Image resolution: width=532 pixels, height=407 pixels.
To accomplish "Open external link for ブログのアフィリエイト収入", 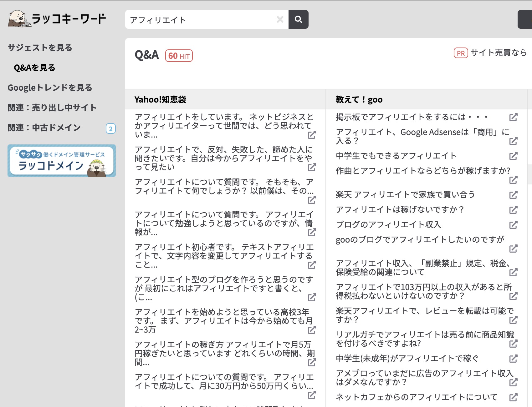I will coord(513,225).
